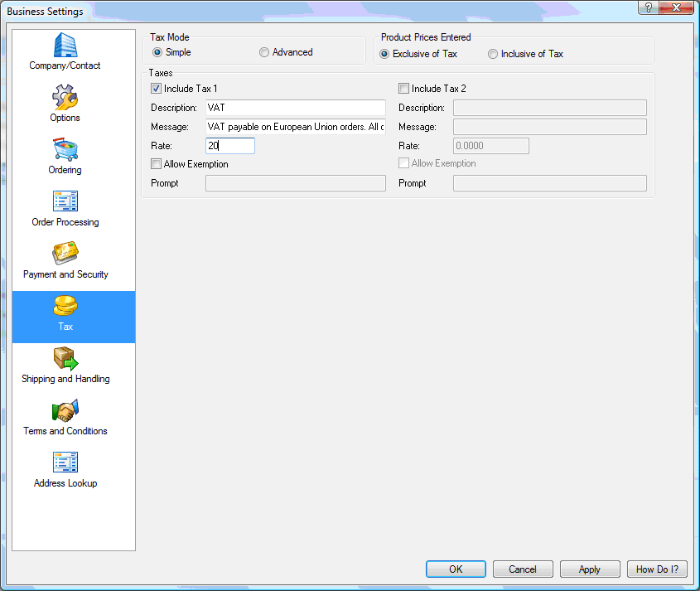Open Payment and Security credit card icon
The image size is (700, 591).
65,254
